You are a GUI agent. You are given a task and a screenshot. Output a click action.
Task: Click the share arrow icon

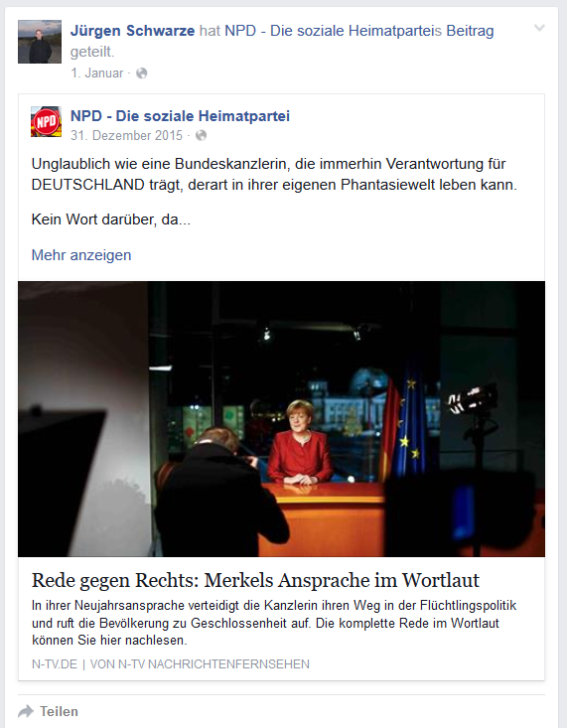click(26, 711)
